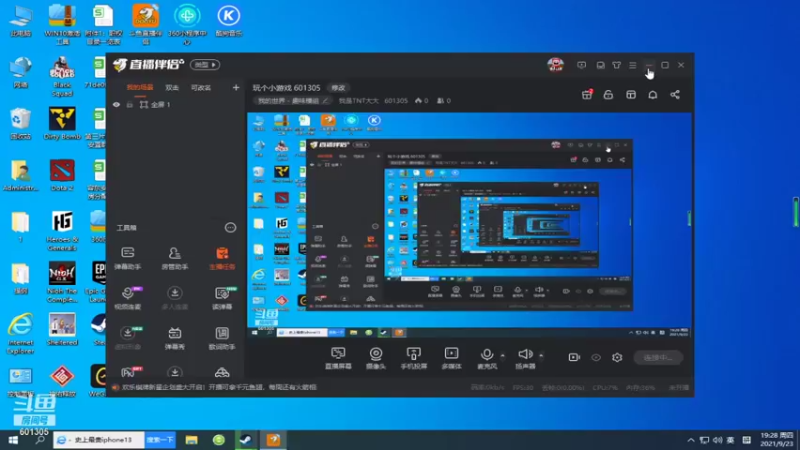Viewport: 800px width, 450px height.
Task: Open the layout grid icon above preview
Action: coord(631,95)
